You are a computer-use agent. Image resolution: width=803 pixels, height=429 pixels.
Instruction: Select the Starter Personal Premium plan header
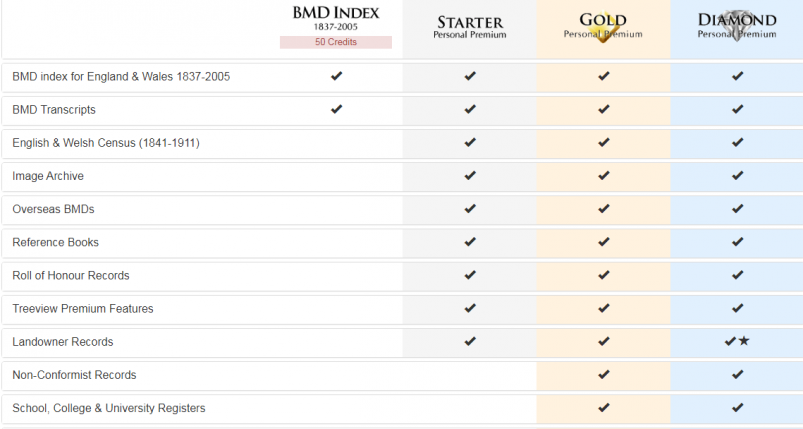tap(470, 27)
